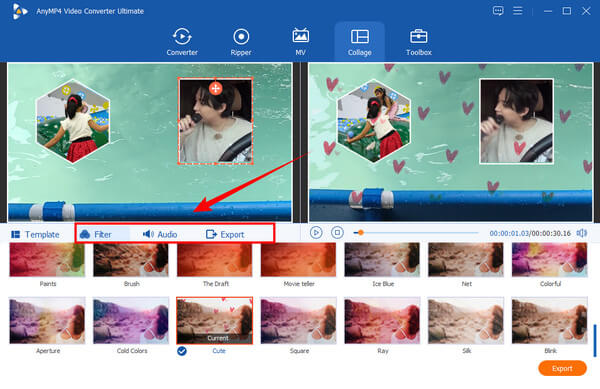Open the Converter module
The image size is (600, 389).
click(x=182, y=42)
